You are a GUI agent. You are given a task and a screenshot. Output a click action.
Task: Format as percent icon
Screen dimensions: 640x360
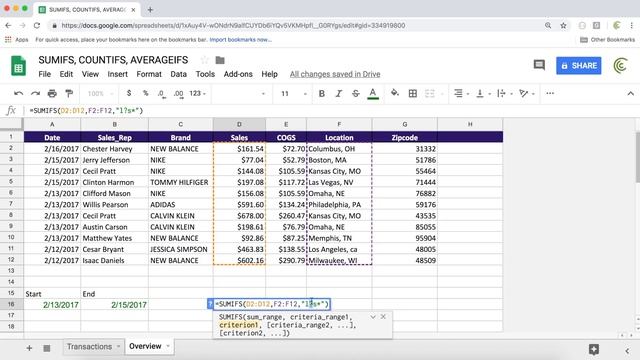(x=145, y=93)
